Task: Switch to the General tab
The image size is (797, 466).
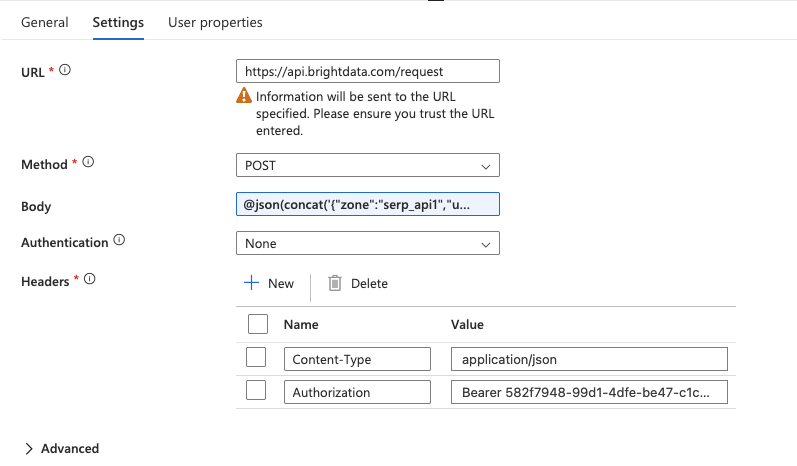Action: 45,22
